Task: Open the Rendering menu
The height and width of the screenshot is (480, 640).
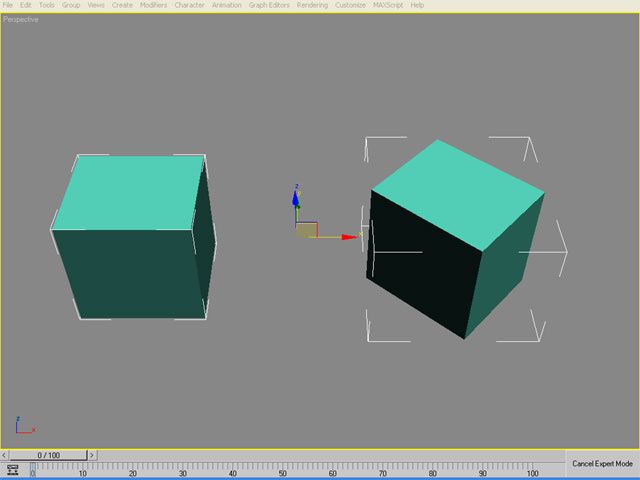Action: pyautogui.click(x=312, y=5)
